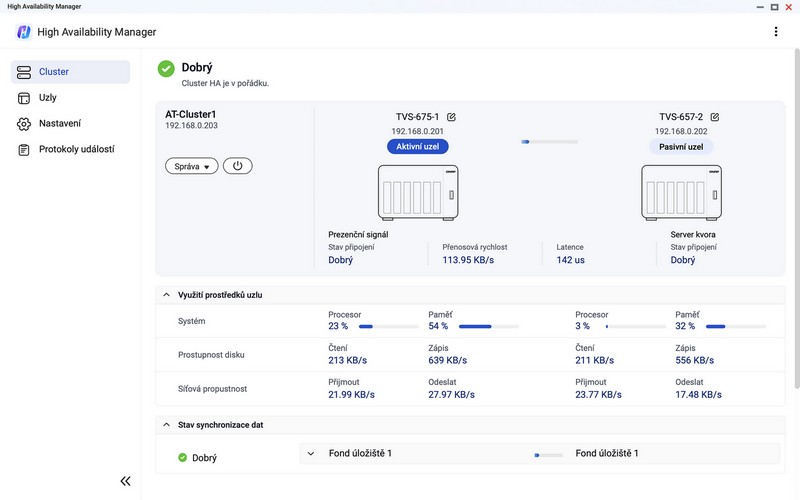
Task: Click the Uzly sidebar icon
Action: 23,98
